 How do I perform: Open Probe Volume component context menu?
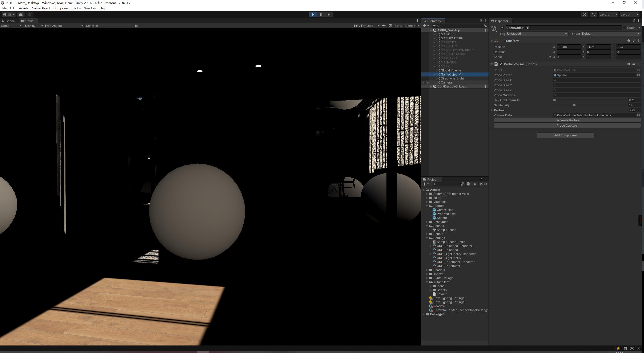click(x=639, y=64)
